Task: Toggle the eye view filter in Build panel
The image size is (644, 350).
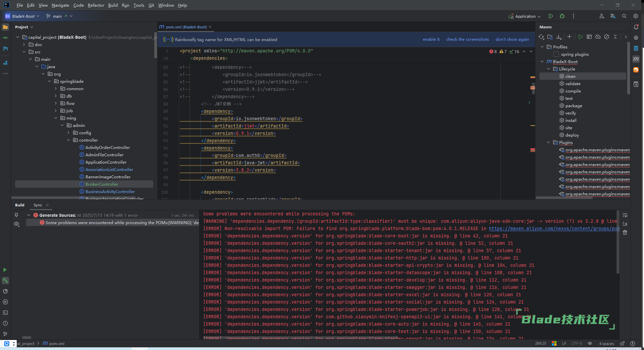Action: pos(16,224)
